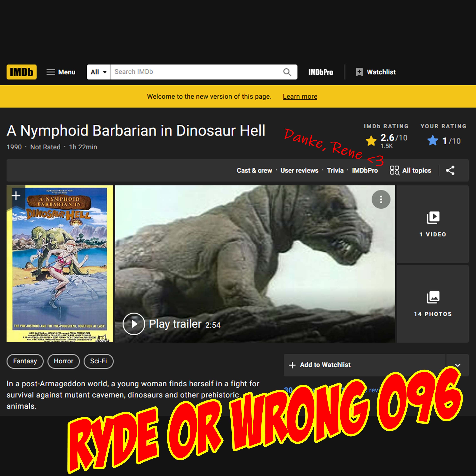The height and width of the screenshot is (476, 476).
Task: Click the search magnifier icon
Action: pos(287,72)
